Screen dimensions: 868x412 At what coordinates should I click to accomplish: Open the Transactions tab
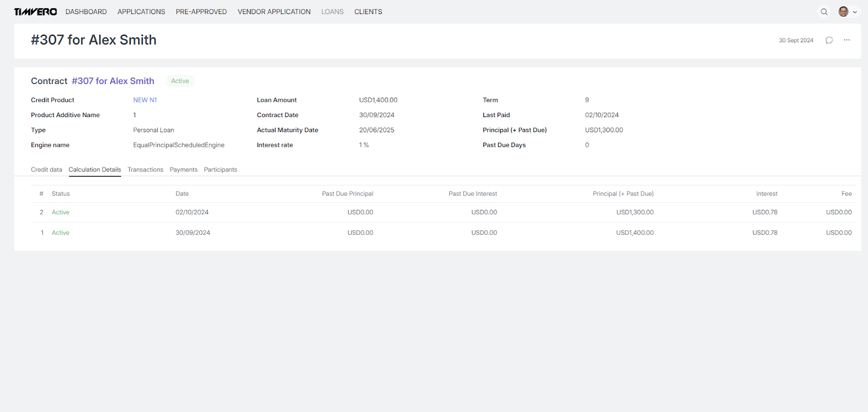pyautogui.click(x=145, y=170)
